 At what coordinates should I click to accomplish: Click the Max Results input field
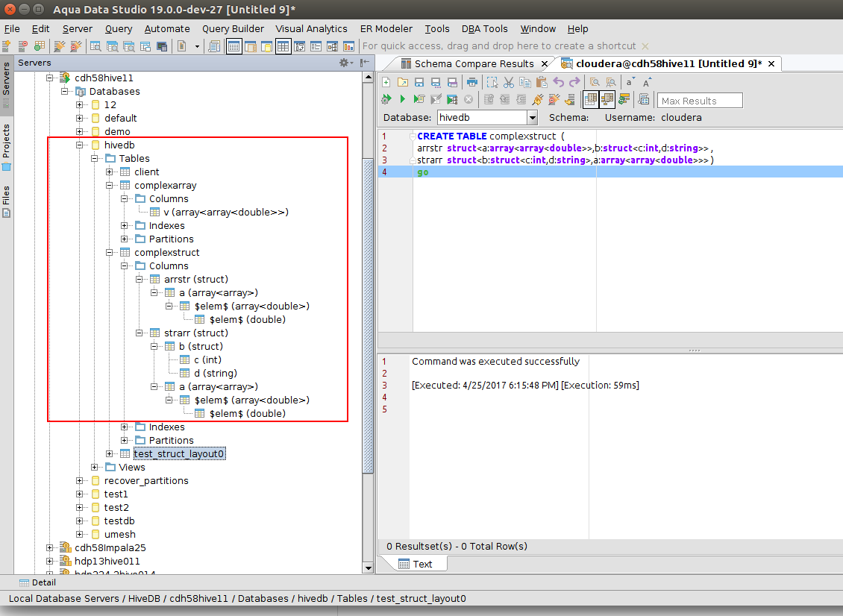pos(700,101)
